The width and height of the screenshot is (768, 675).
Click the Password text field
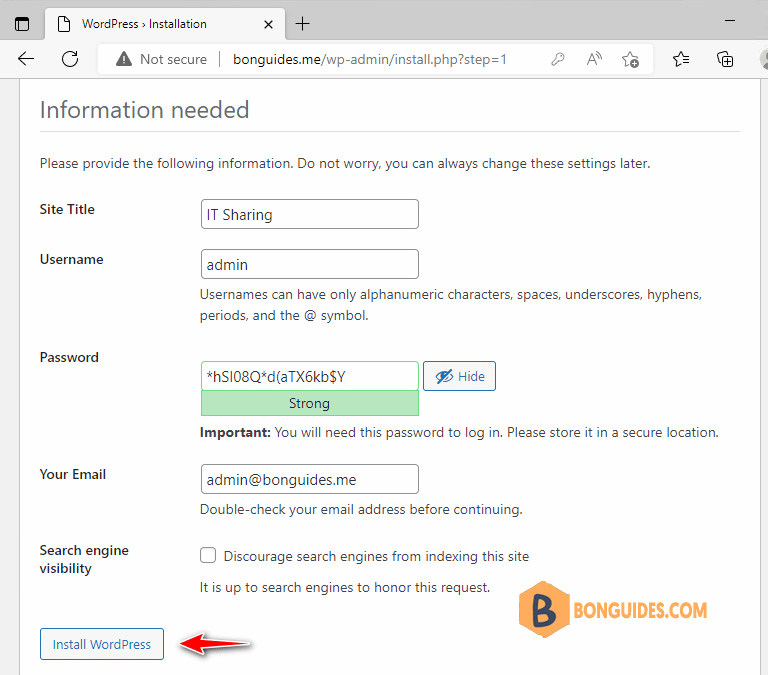pyautogui.click(x=309, y=376)
